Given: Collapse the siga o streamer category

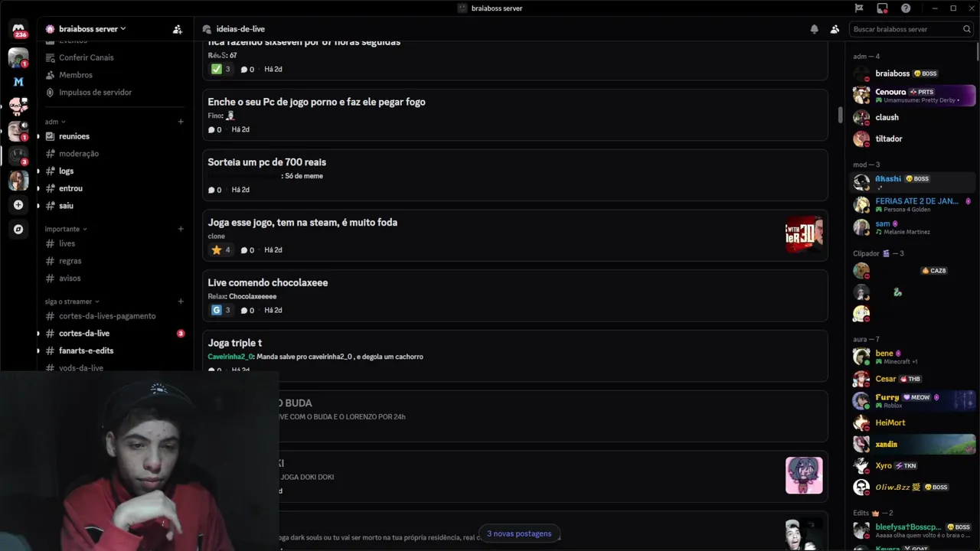Looking at the screenshot, I should tap(72, 302).
